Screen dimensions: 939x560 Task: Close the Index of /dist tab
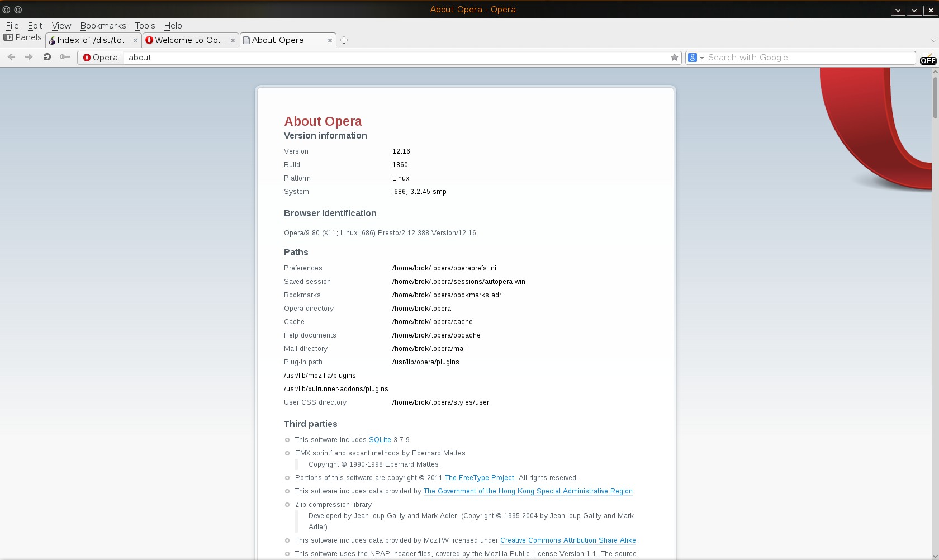pos(135,41)
